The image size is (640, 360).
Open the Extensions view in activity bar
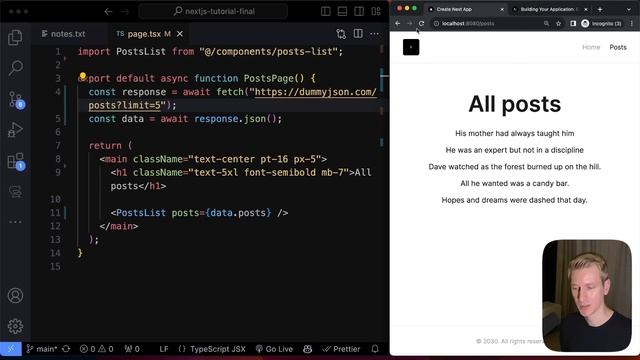16,161
